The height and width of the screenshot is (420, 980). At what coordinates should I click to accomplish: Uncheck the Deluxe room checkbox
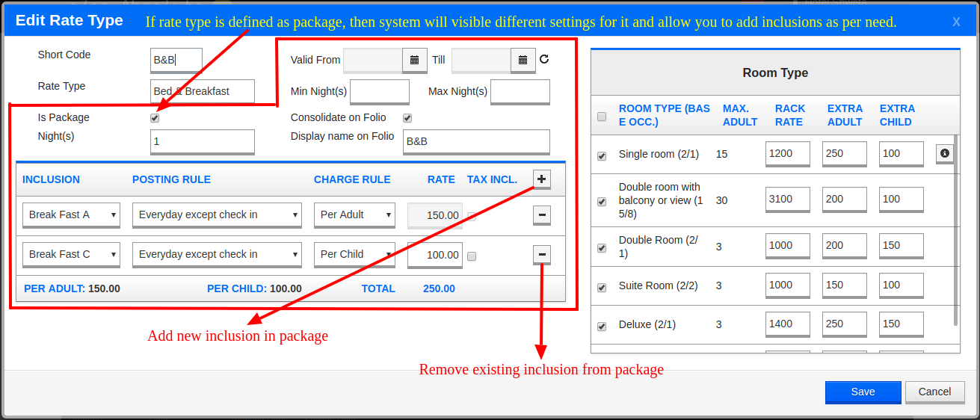(x=602, y=327)
